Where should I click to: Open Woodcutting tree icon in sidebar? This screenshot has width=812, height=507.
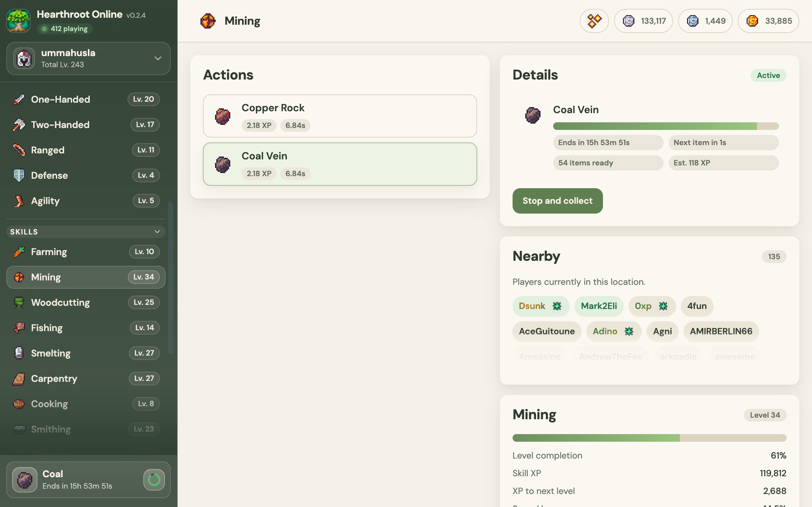(19, 302)
